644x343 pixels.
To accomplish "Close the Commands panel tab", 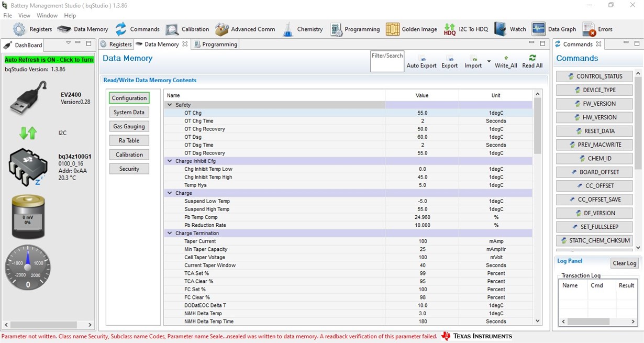I will pyautogui.click(x=599, y=44).
